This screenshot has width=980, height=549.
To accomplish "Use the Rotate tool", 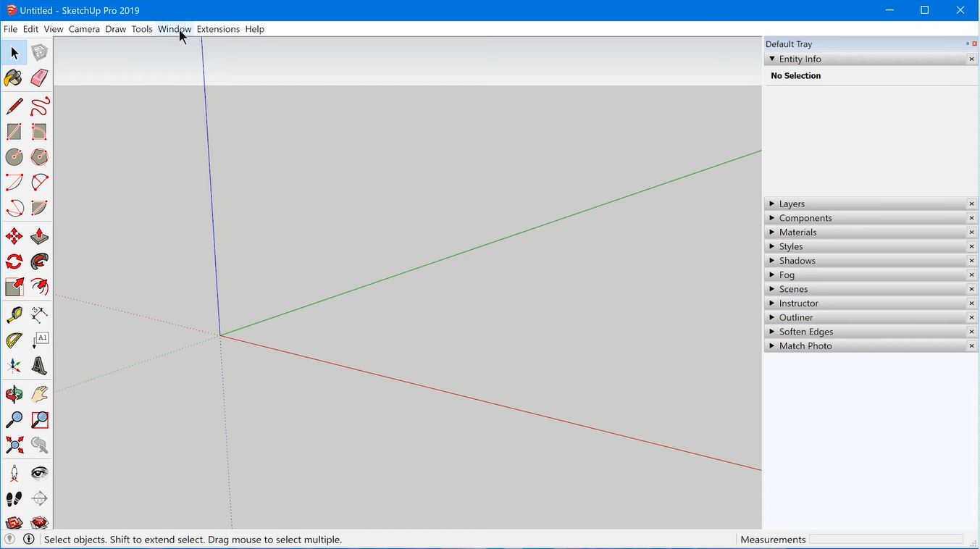I will pos(13,261).
